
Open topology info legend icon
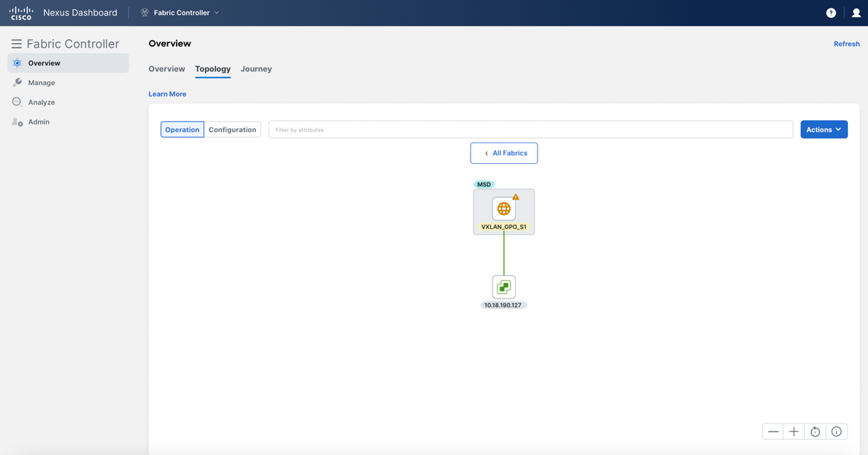836,432
